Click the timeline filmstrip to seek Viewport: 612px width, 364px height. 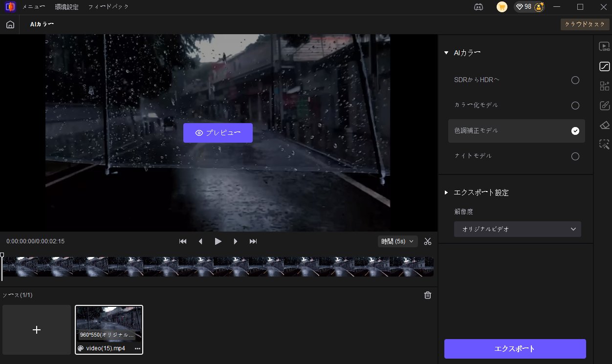pos(218,267)
